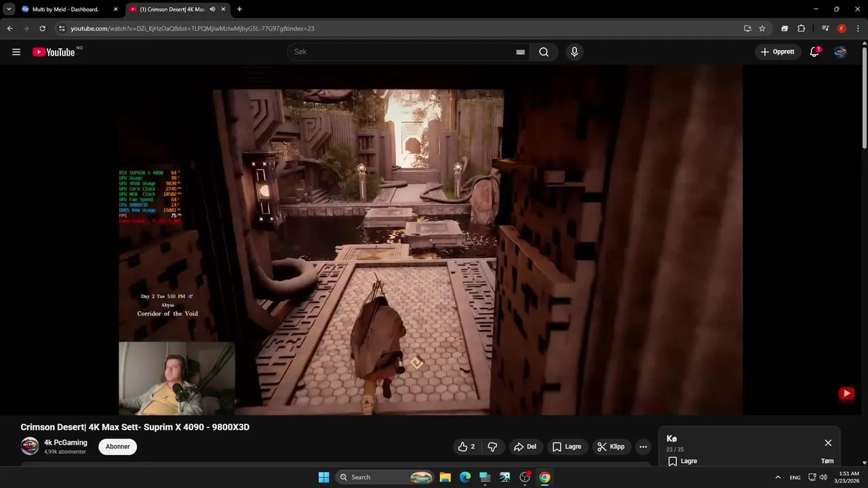Close the Multi by Meld Dashboard tab
The width and height of the screenshot is (868, 488).
click(x=115, y=9)
